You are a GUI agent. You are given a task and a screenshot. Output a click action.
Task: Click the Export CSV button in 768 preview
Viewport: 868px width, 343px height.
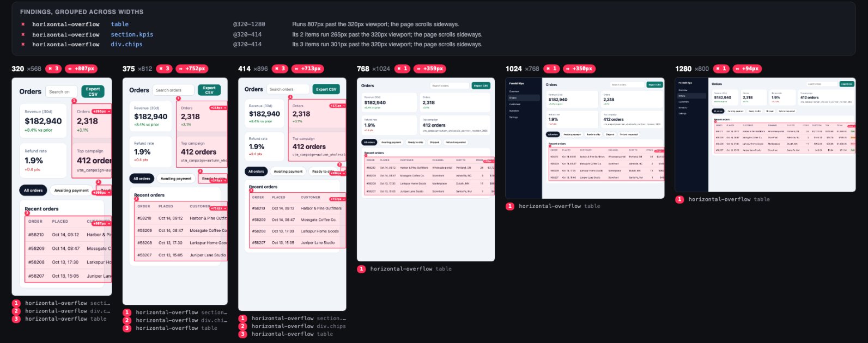pos(481,85)
